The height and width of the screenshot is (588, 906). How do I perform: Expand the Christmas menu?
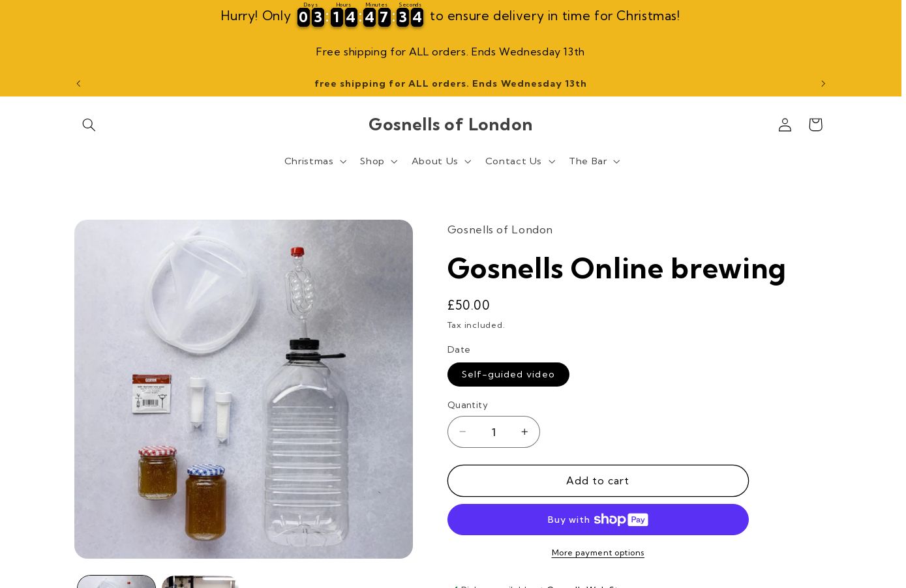pos(315,161)
